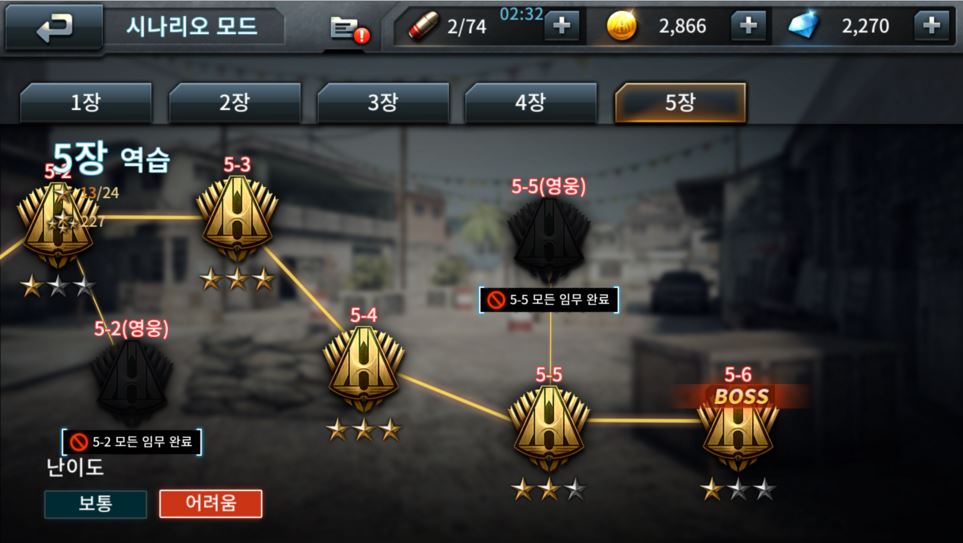
Task: Open the mission list alert icon
Action: point(349,28)
